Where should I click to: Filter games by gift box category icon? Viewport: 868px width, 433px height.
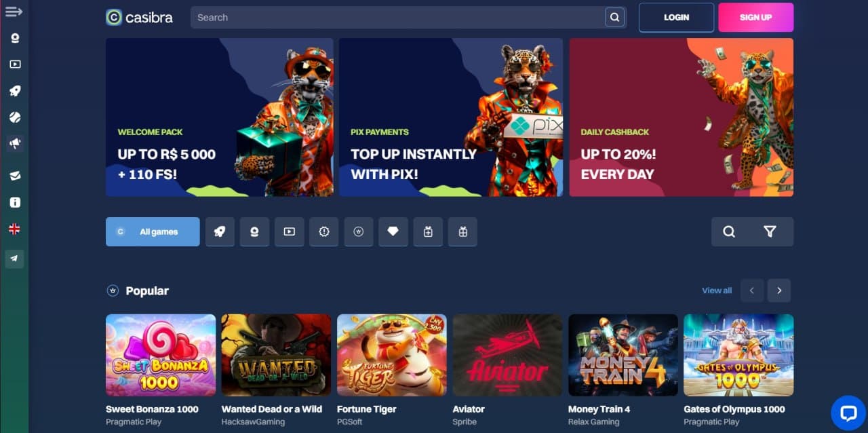(x=462, y=231)
